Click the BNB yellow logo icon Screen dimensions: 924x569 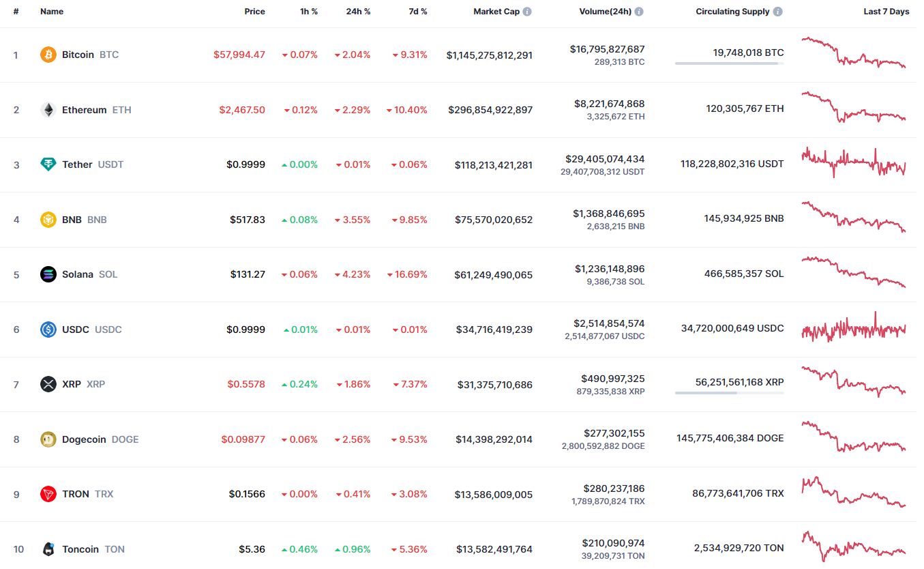48,220
